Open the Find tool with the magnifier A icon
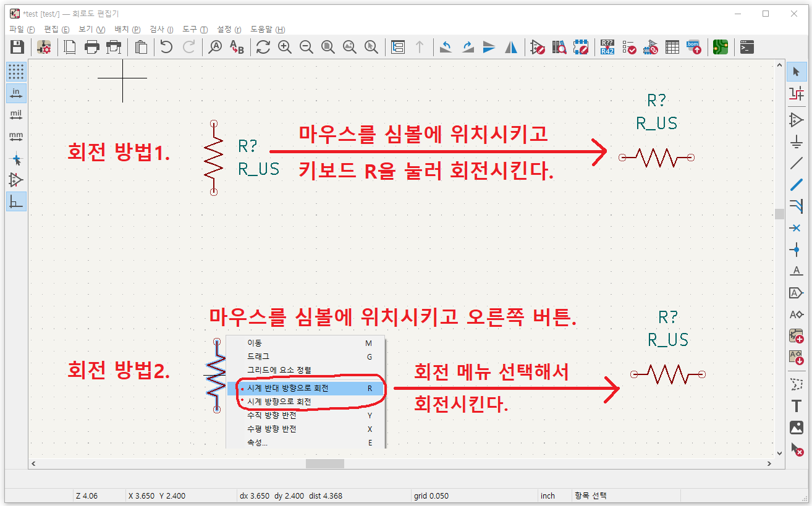812x506 pixels. pos(215,47)
